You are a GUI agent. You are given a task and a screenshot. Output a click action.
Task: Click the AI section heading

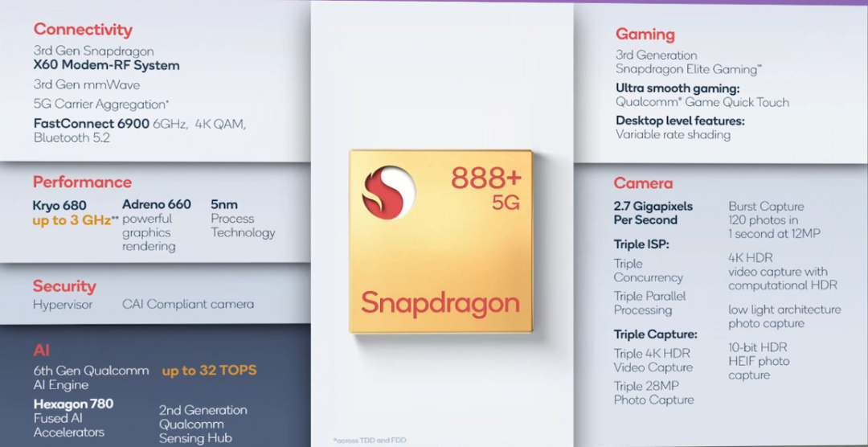tap(42, 350)
